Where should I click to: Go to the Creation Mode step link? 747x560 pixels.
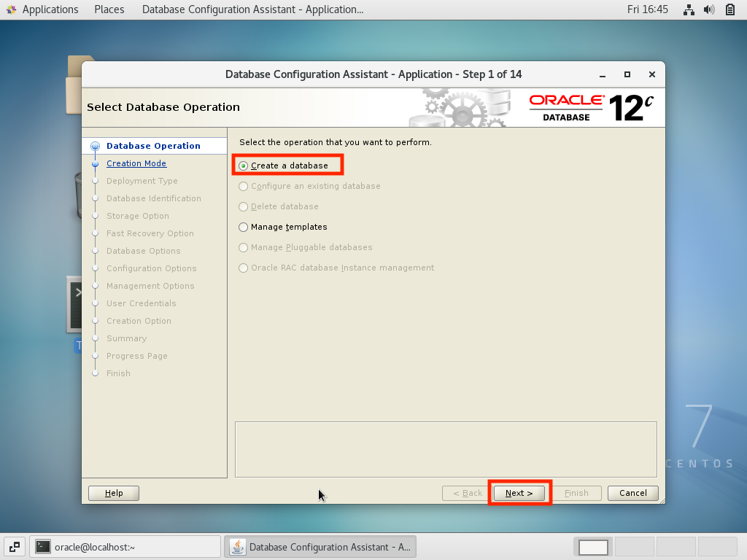pyautogui.click(x=136, y=163)
